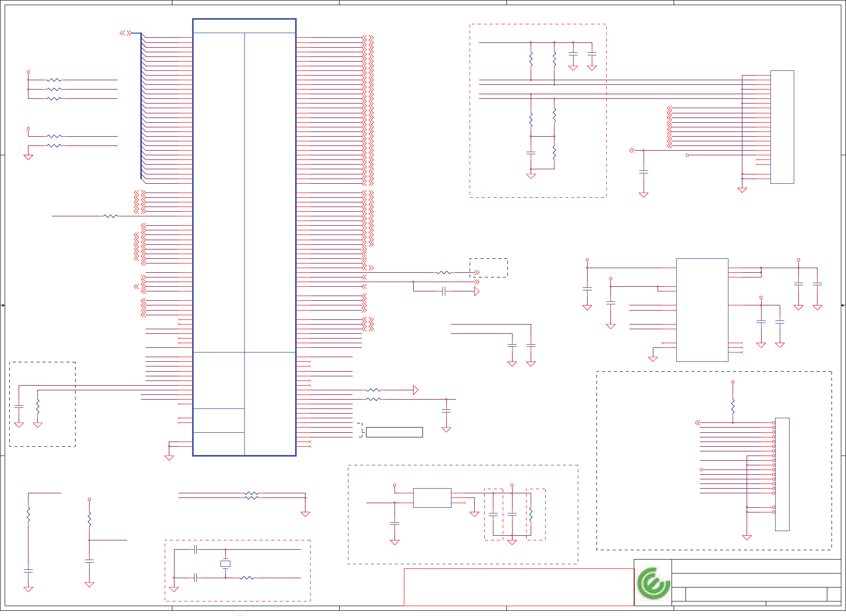
Task: Select the largest central IC block
Action: point(244,238)
